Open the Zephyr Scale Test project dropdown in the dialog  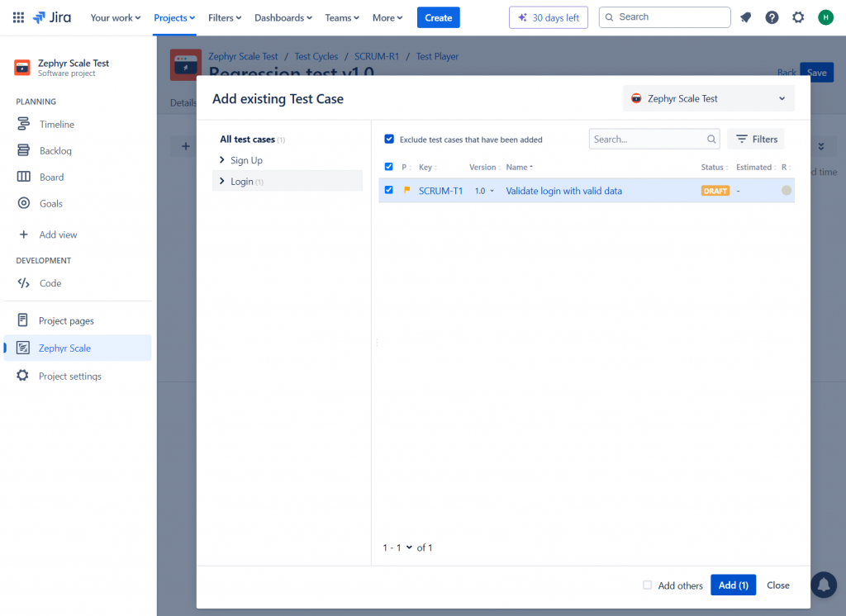tap(708, 99)
